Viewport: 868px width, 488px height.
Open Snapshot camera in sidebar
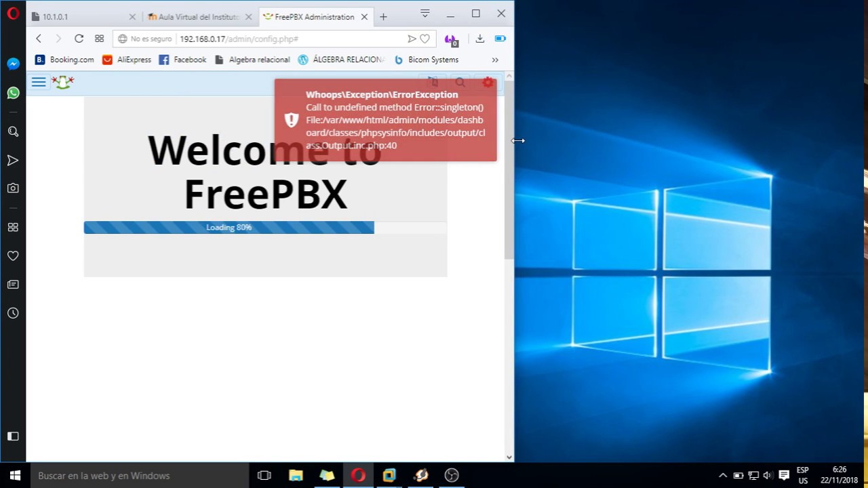point(13,188)
